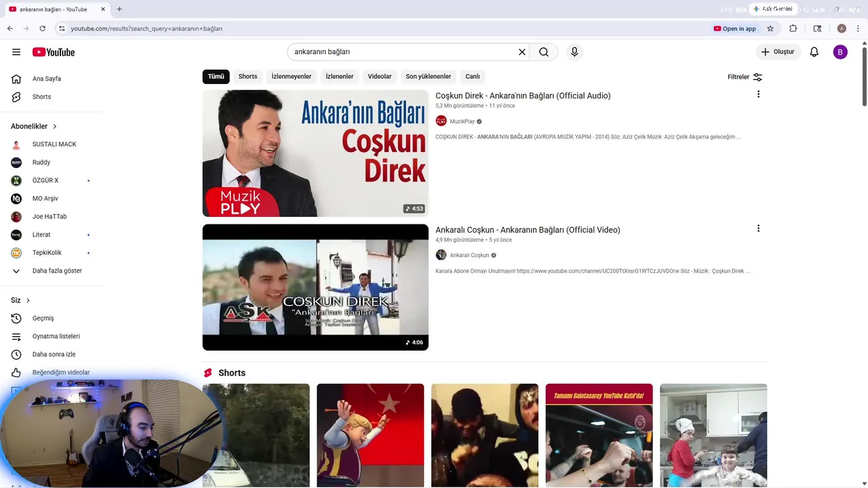Open the Galatasaray YouTube Short thumbnail
Screen dimensions: 868x488
[x=599, y=435]
